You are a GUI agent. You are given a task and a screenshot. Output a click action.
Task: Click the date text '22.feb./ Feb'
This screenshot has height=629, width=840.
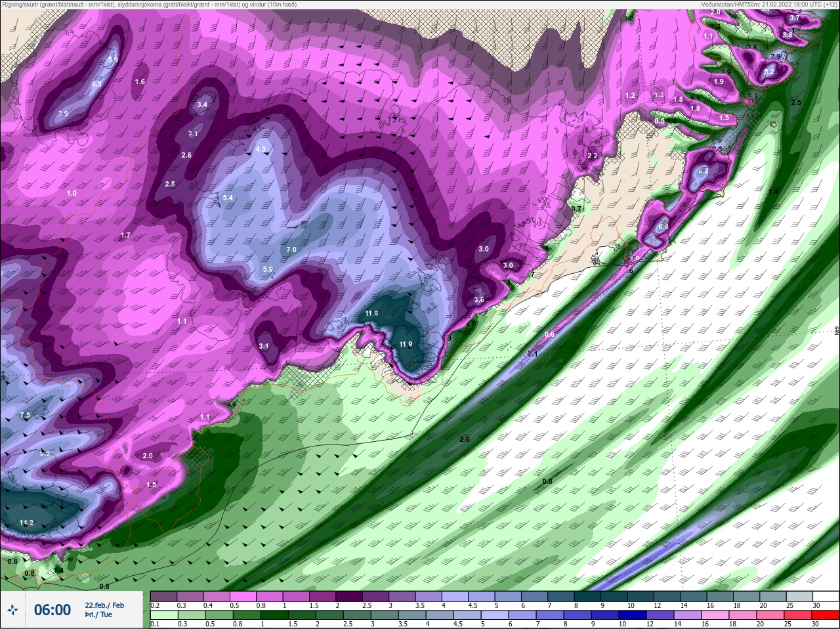pos(104,605)
